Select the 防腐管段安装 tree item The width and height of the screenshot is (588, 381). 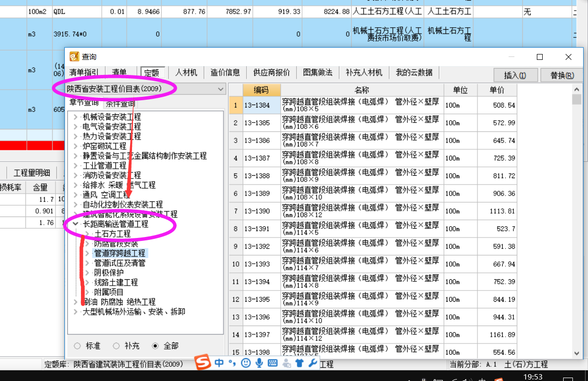click(116, 243)
